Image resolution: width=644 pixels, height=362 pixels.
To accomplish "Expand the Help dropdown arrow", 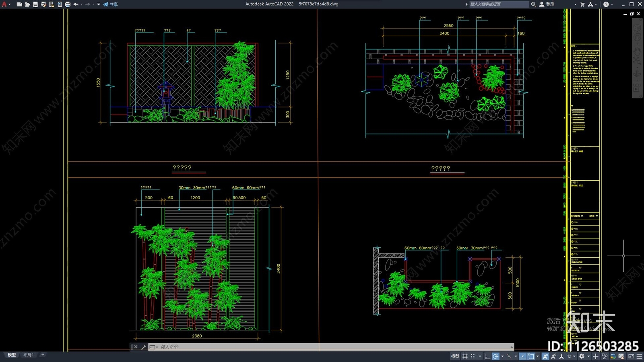I will (612, 4).
